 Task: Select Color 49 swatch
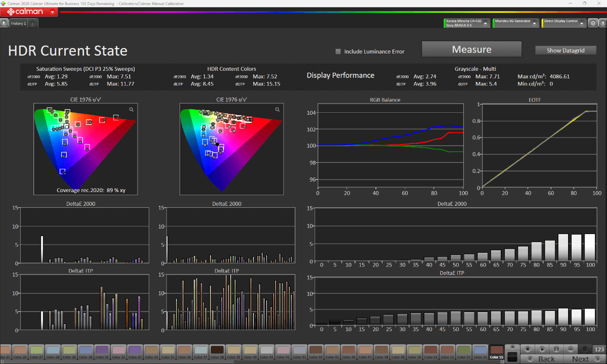click(x=398, y=351)
